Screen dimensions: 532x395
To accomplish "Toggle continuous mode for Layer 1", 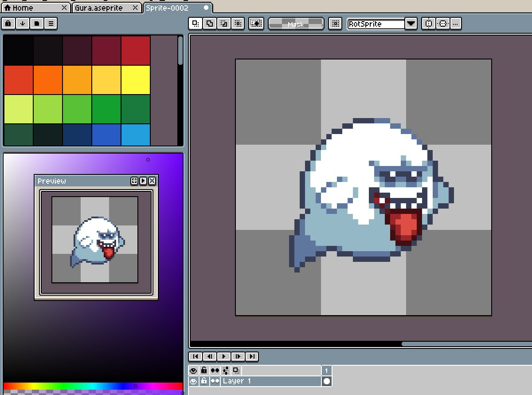I will (x=215, y=381).
